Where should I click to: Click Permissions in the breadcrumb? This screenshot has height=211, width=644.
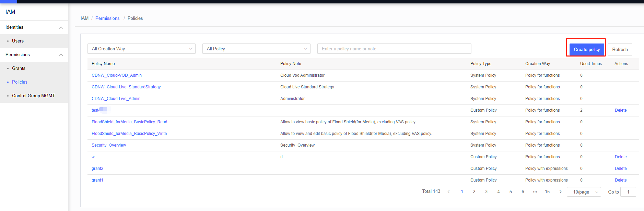point(107,18)
